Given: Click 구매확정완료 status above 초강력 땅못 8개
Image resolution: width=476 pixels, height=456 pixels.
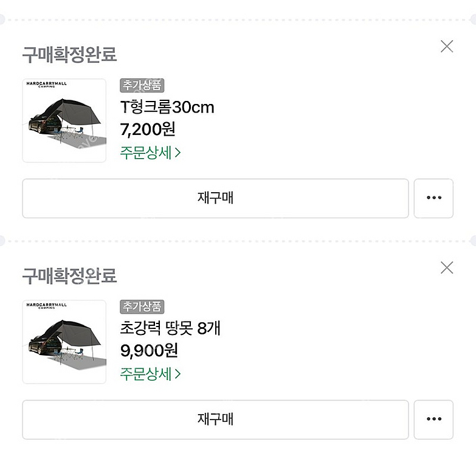Looking at the screenshot, I should (x=69, y=276).
